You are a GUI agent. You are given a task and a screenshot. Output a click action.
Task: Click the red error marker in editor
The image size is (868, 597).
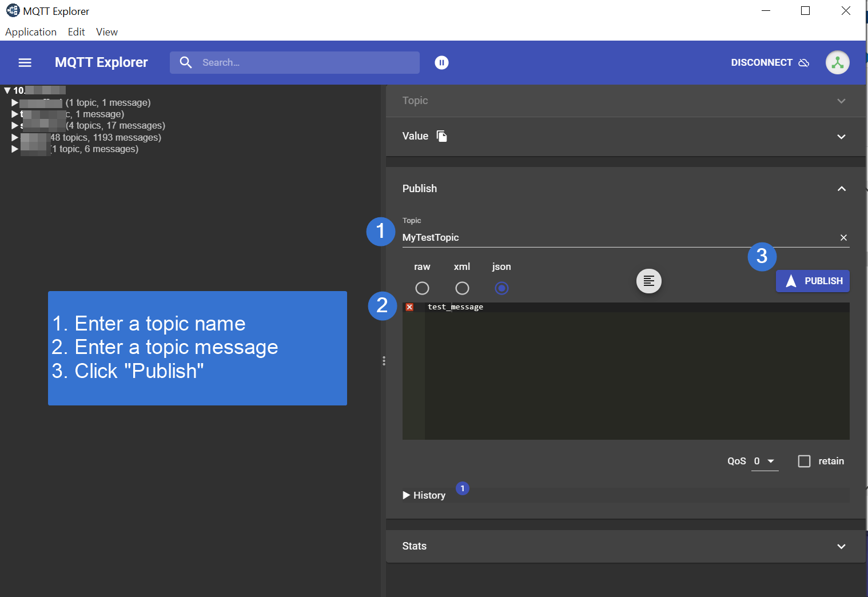pos(409,308)
